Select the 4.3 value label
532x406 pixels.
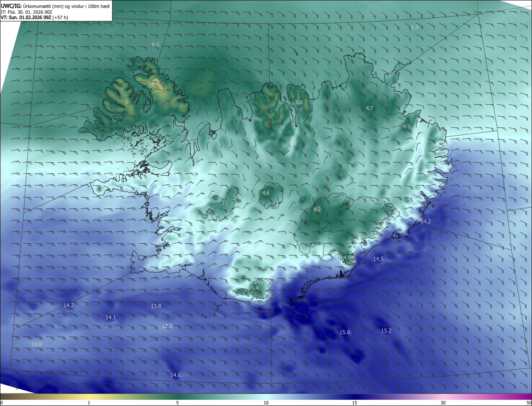click(406, 126)
